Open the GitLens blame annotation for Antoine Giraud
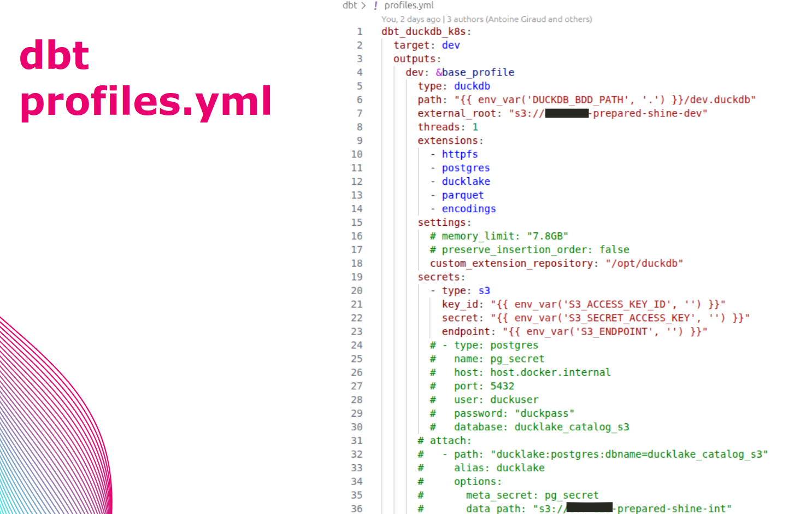This screenshot has height=514, width=812. (x=519, y=19)
